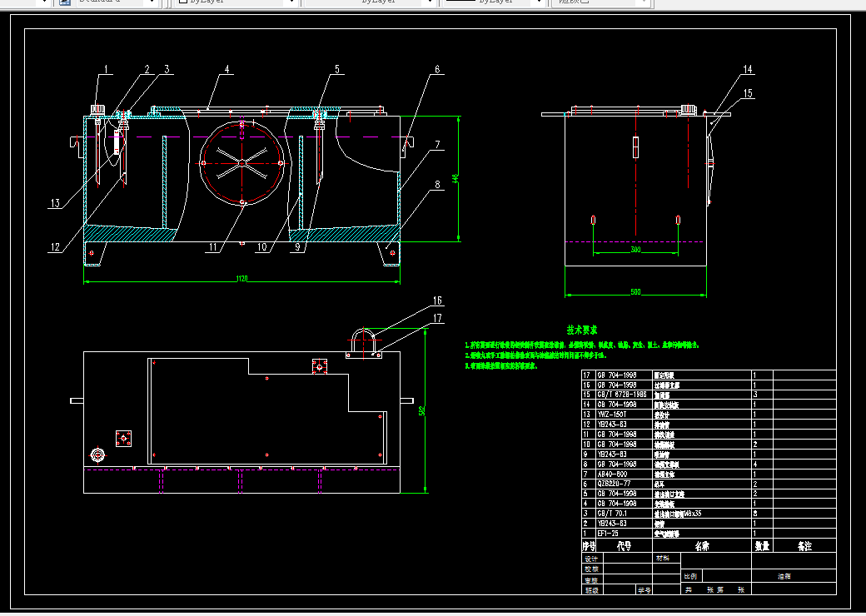866x616 pixels.
Task: Select the 500 width dimension text
Action: (635, 292)
